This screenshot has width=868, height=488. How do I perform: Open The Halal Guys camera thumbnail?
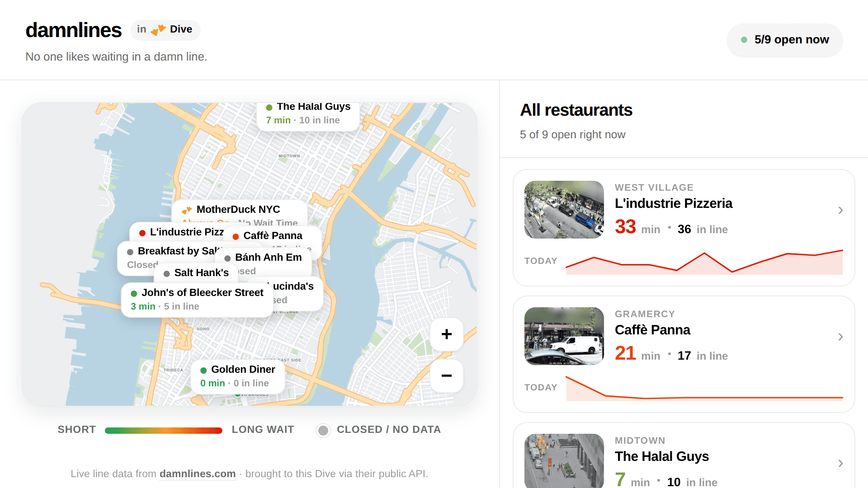(x=564, y=461)
